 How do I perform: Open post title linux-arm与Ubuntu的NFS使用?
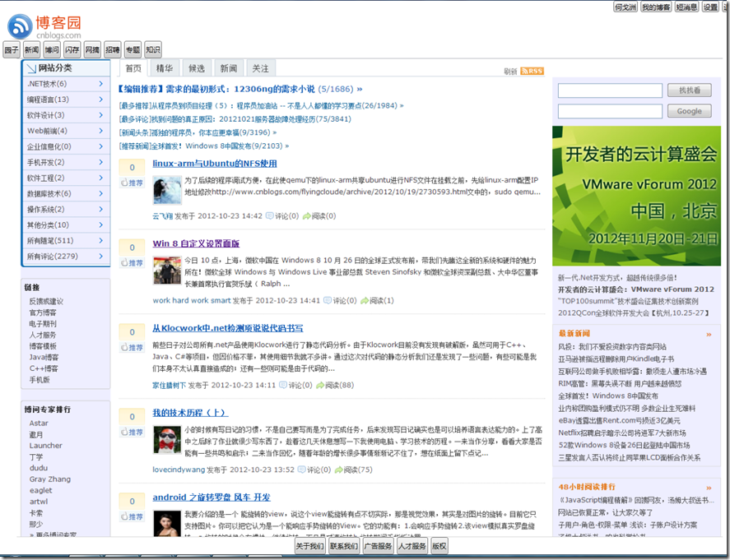pos(215,164)
